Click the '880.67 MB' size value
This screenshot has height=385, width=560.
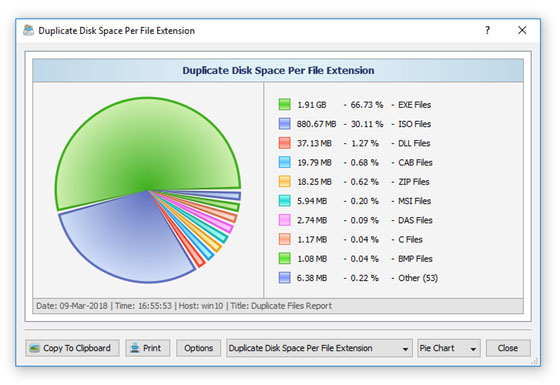pyautogui.click(x=316, y=124)
